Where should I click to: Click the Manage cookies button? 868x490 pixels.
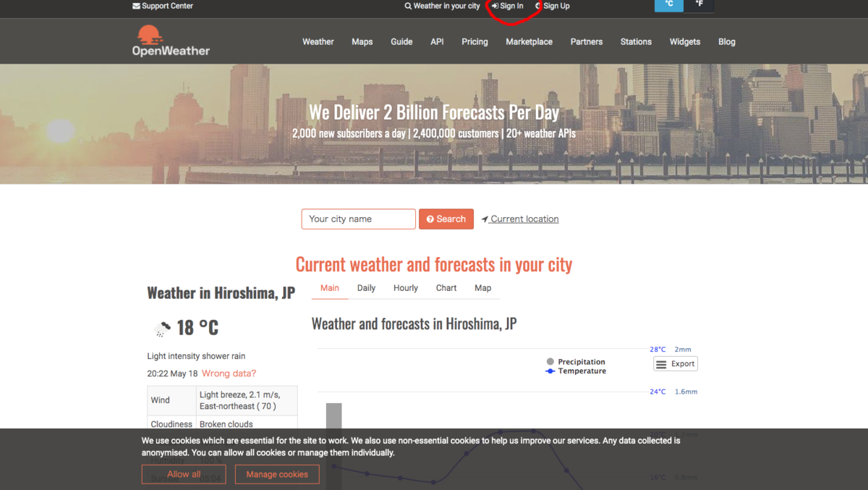(277, 475)
